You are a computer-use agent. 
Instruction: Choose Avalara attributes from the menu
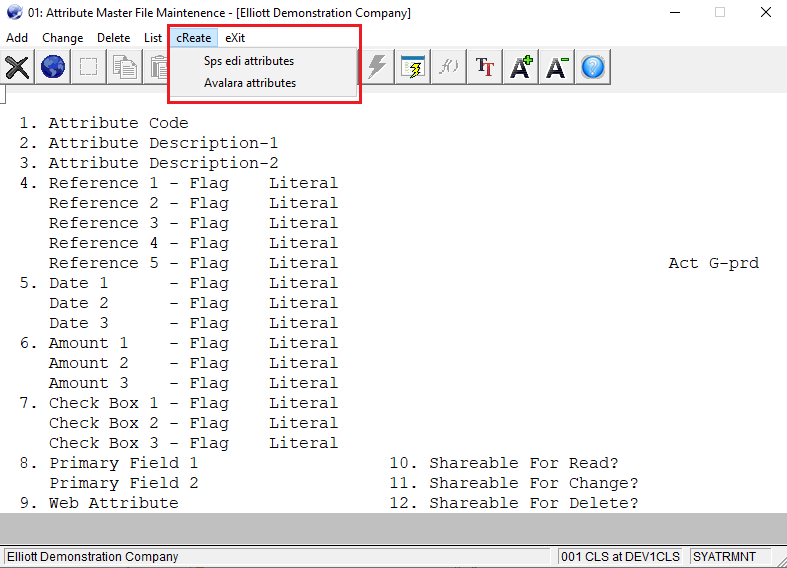(250, 83)
